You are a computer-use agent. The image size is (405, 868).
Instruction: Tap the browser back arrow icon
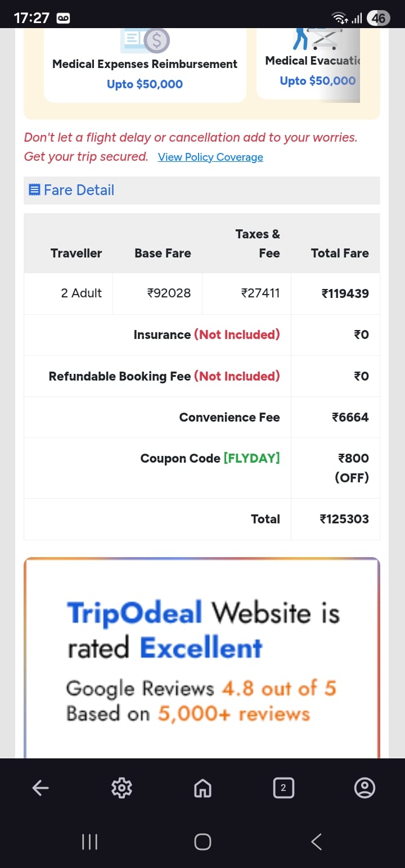40,788
